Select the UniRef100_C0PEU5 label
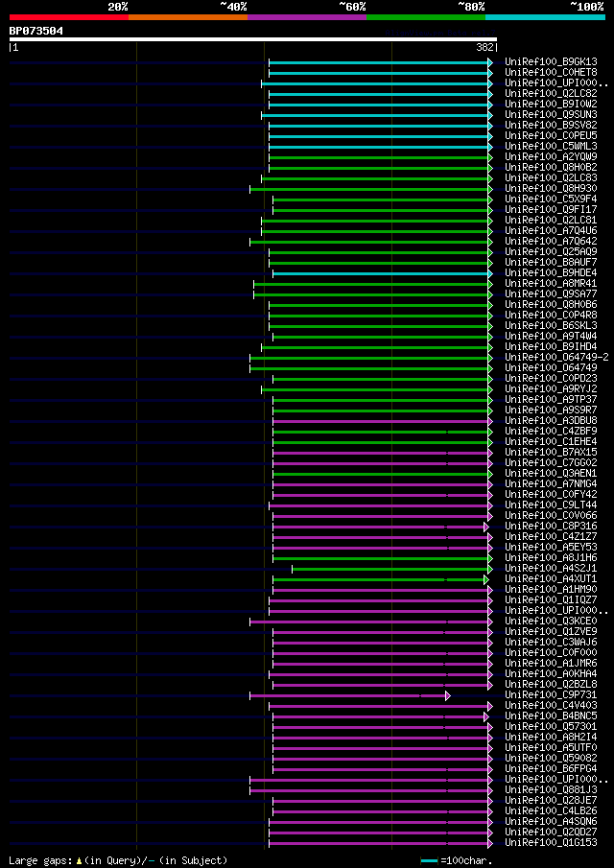This screenshot has height=868, width=614. [x=551, y=135]
